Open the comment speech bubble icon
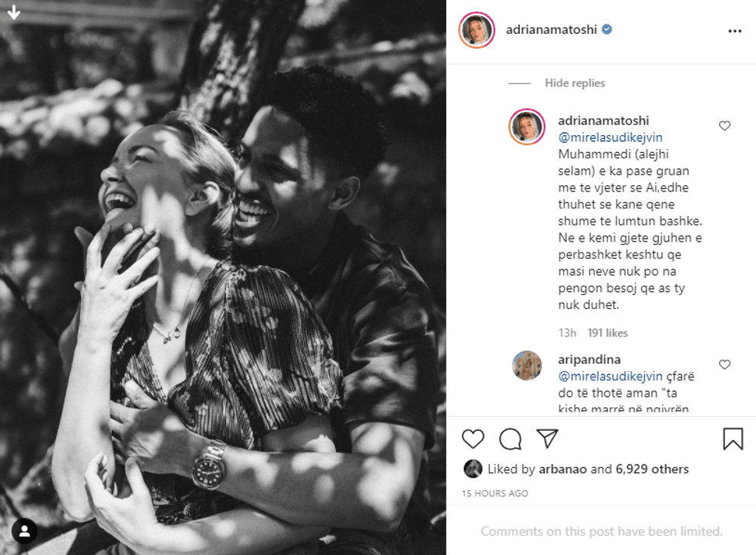Image resolution: width=756 pixels, height=555 pixels. pyautogui.click(x=510, y=439)
